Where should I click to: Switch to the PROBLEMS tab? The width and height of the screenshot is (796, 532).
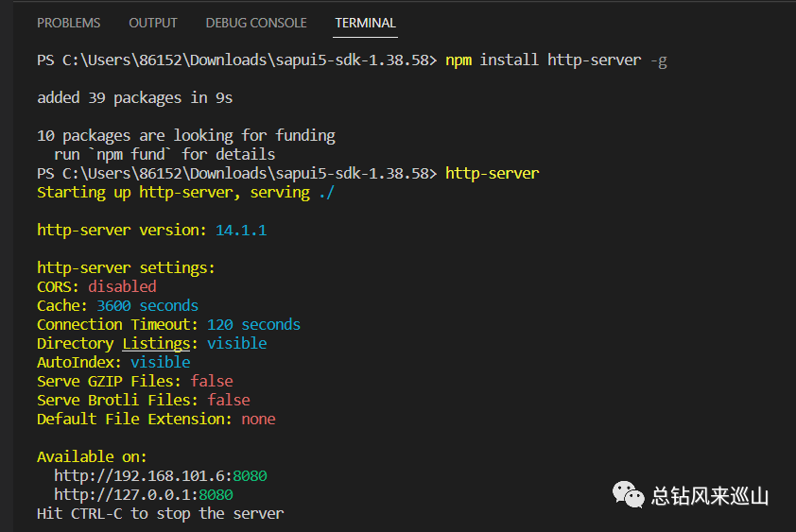pos(68,23)
